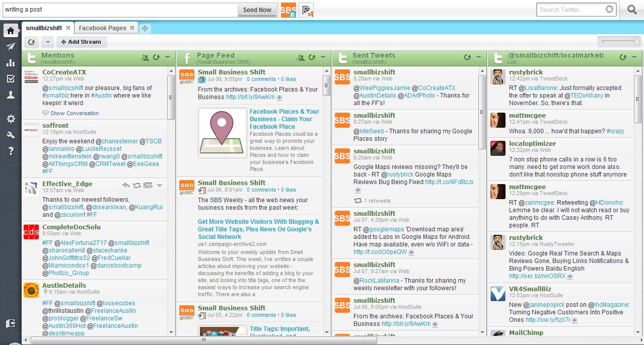Viewport: 644px width, 345px height.
Task: Click the localoptimizer username in the list stream
Action: coord(532,143)
